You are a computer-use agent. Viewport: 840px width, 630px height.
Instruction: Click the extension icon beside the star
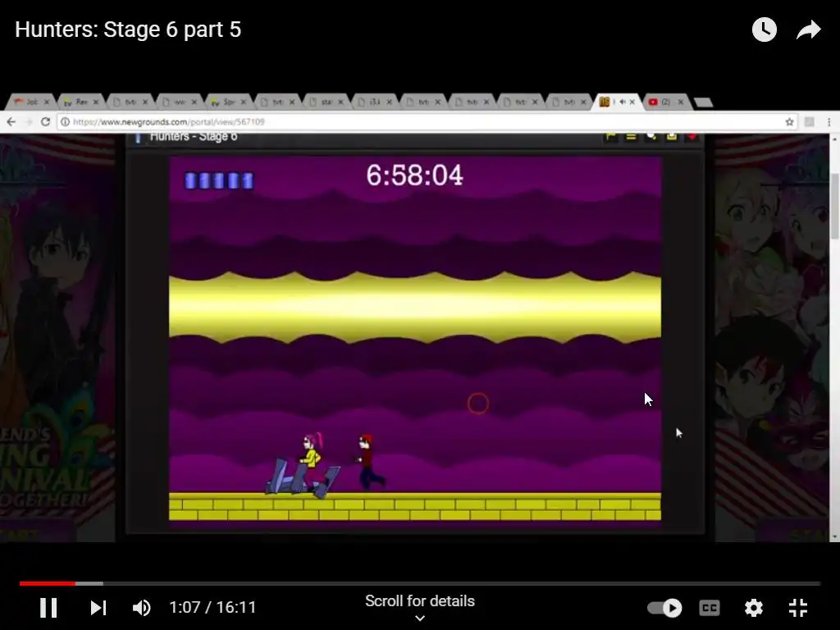pos(810,121)
